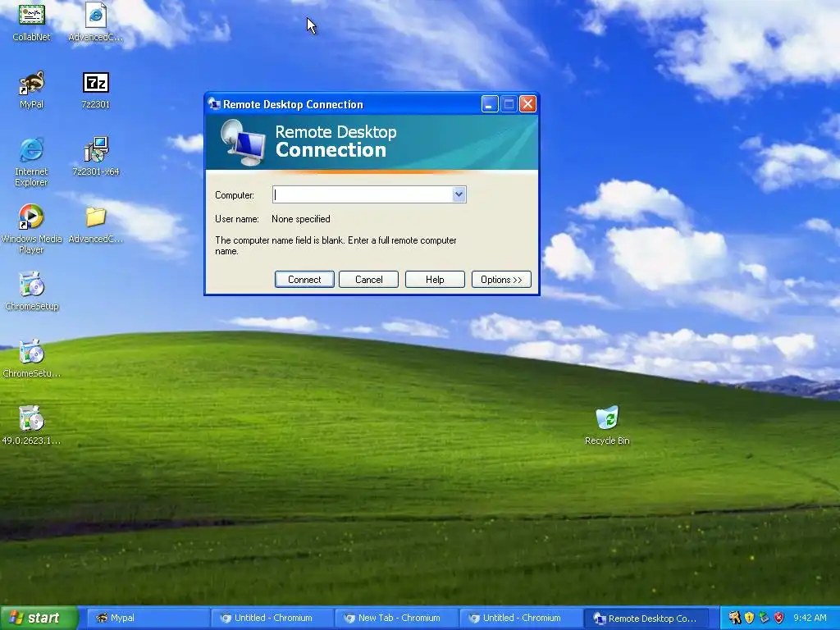Select the Windows Media Player shortcut
The height and width of the screenshot is (630, 840).
coord(32,230)
